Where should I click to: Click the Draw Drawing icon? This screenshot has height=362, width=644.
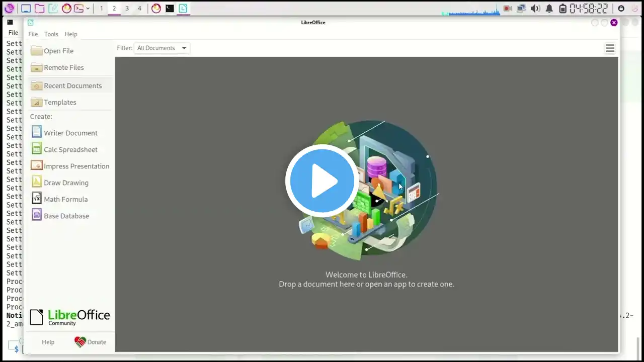(x=36, y=182)
